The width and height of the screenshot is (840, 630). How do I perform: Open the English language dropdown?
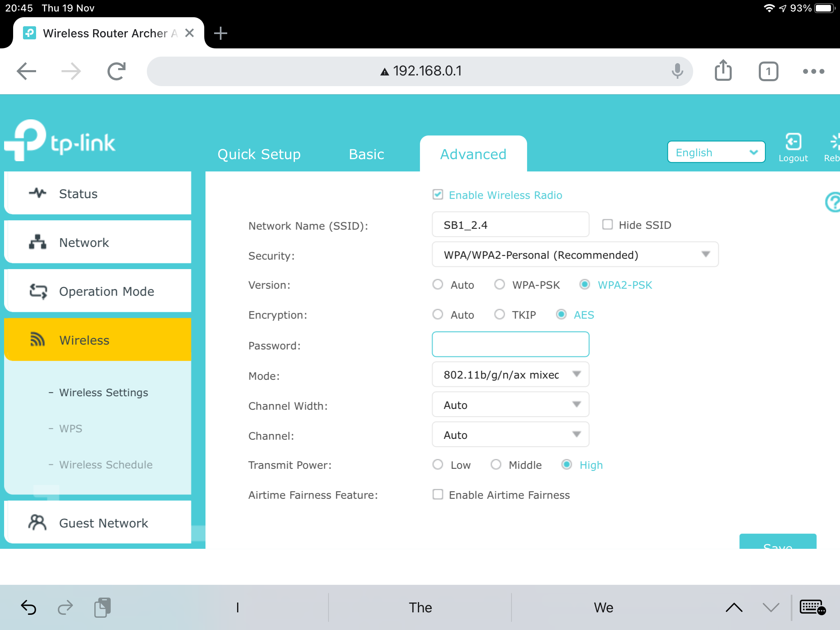(716, 152)
